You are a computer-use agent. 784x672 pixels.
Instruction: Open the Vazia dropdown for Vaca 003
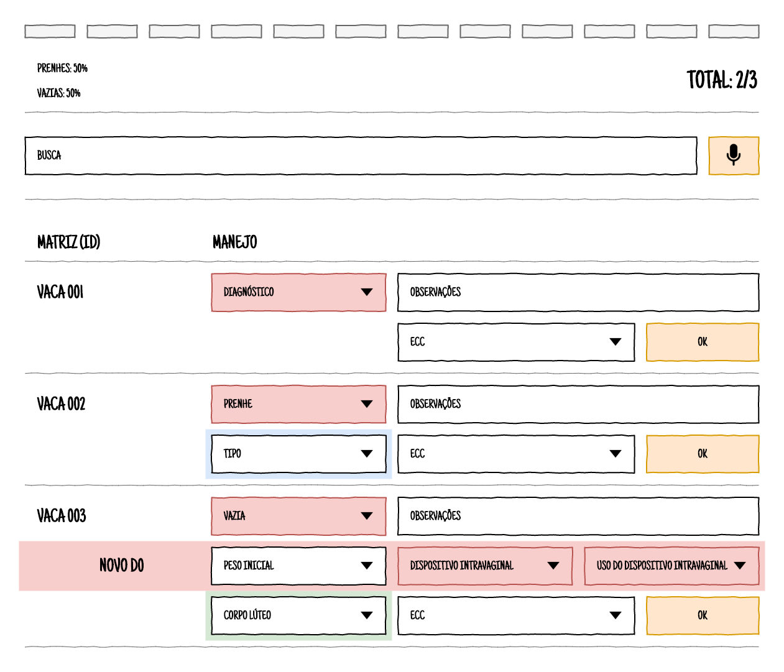[x=298, y=516]
